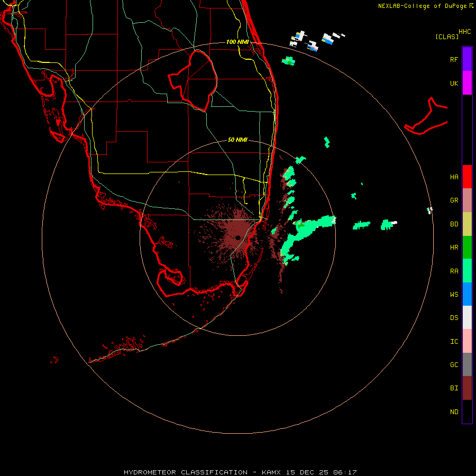Click the GC legend label
This screenshot has width=476, height=476.
[x=454, y=364]
